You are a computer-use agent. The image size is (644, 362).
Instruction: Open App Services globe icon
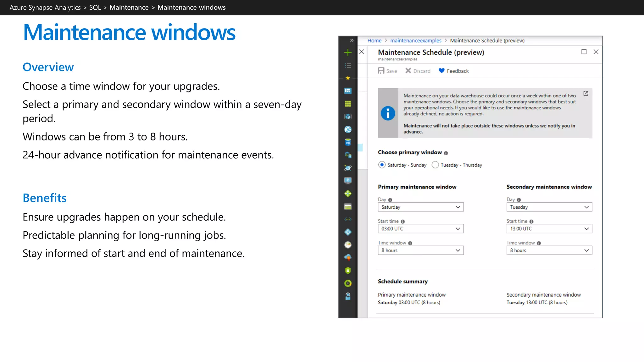348,129
